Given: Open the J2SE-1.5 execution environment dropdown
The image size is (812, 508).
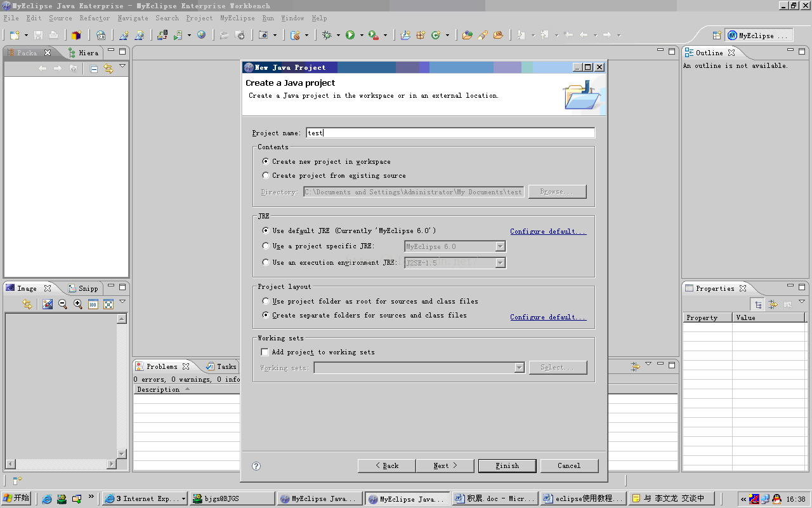Looking at the screenshot, I should tap(500, 262).
